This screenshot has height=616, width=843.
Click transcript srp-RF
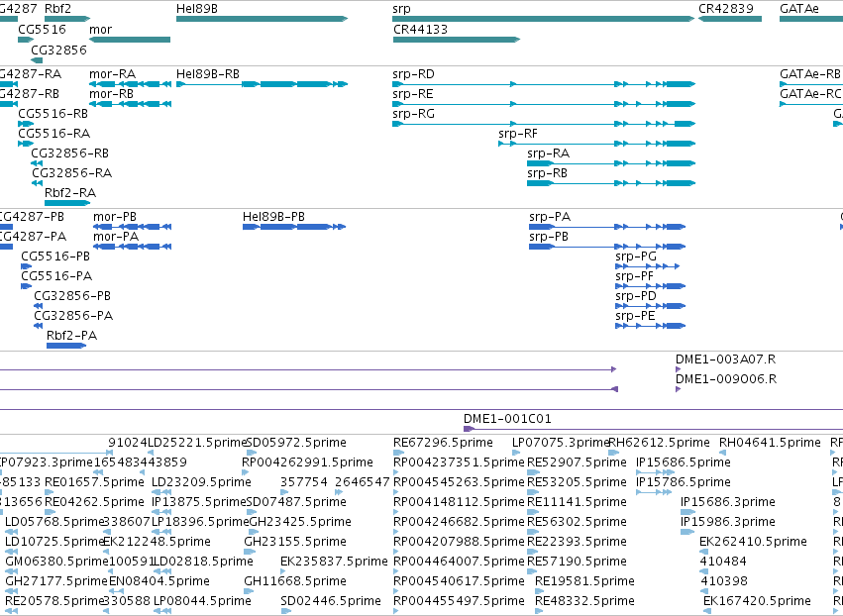point(596,144)
